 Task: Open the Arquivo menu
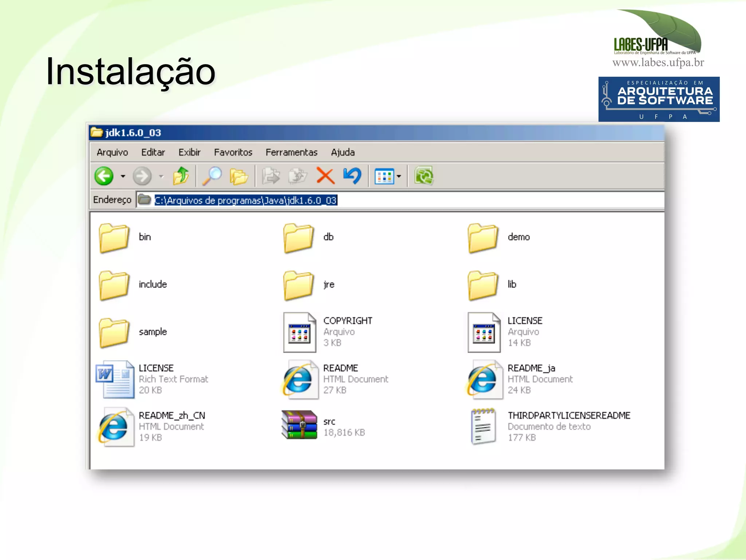tap(112, 152)
